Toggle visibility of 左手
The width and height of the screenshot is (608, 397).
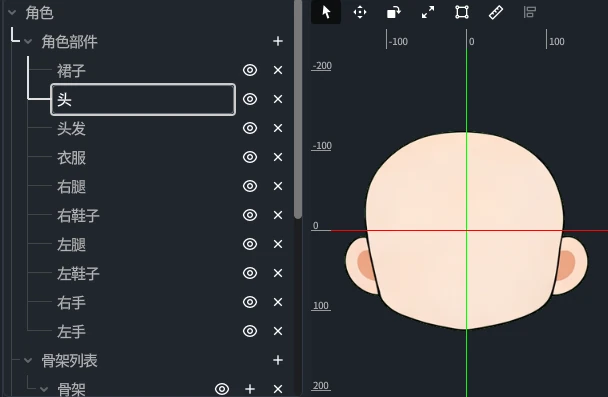pyautogui.click(x=250, y=331)
